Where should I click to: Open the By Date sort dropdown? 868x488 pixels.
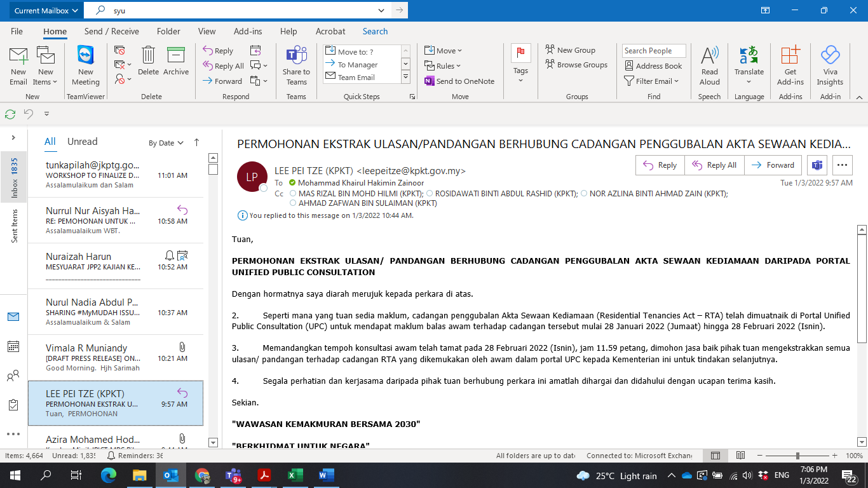(166, 143)
